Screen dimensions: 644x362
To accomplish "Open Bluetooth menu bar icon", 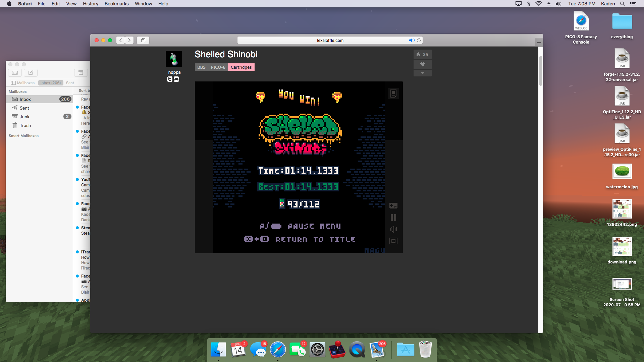I will 529,4.
